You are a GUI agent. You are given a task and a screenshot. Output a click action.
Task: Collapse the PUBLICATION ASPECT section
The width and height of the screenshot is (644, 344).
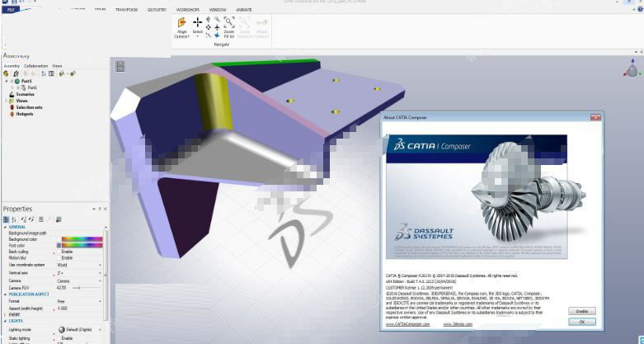point(5,295)
